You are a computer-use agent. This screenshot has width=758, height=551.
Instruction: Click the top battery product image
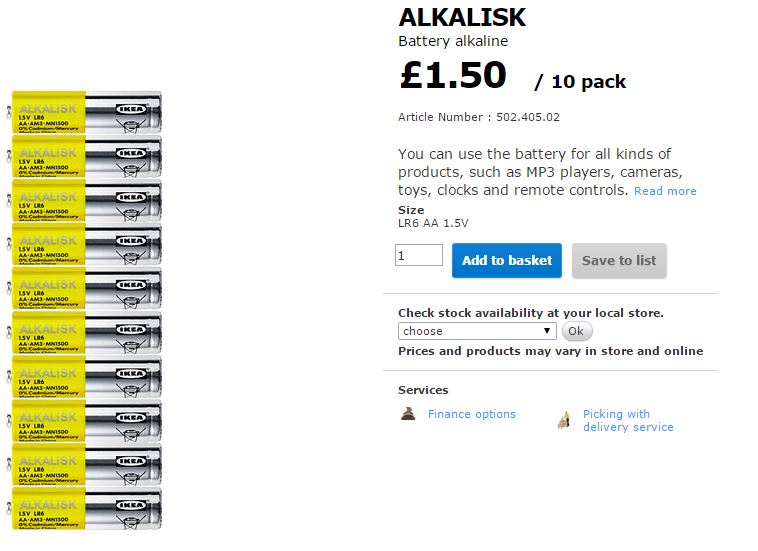[85, 112]
